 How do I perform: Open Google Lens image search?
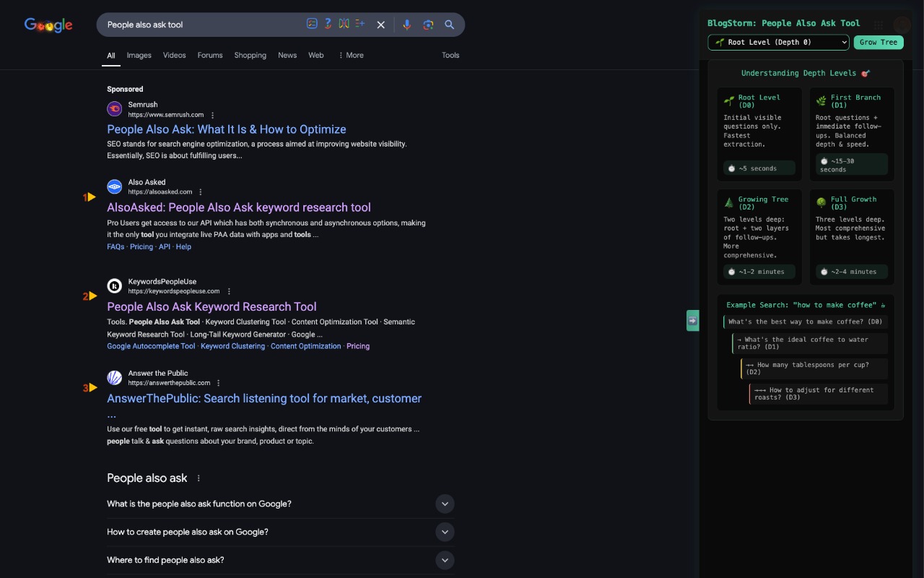[x=428, y=25]
